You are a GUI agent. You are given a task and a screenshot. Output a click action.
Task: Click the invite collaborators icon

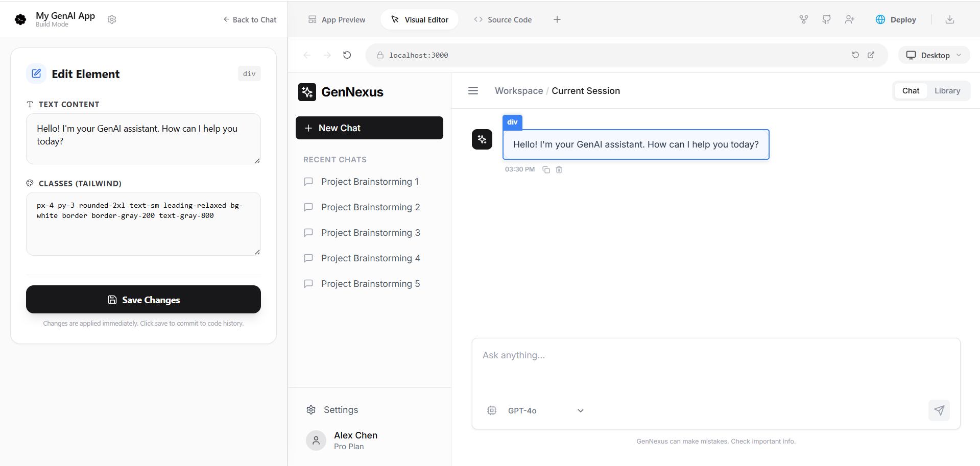pyautogui.click(x=849, y=19)
